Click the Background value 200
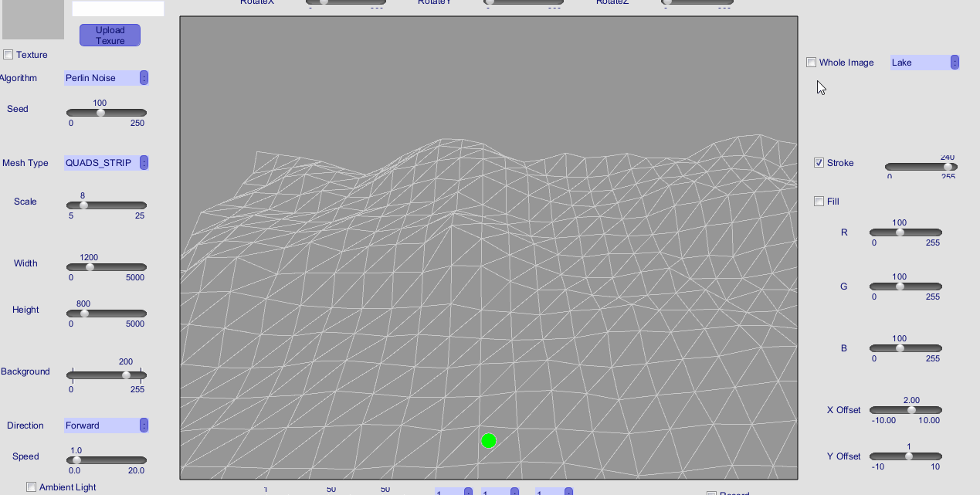The height and width of the screenshot is (495, 980). click(126, 361)
